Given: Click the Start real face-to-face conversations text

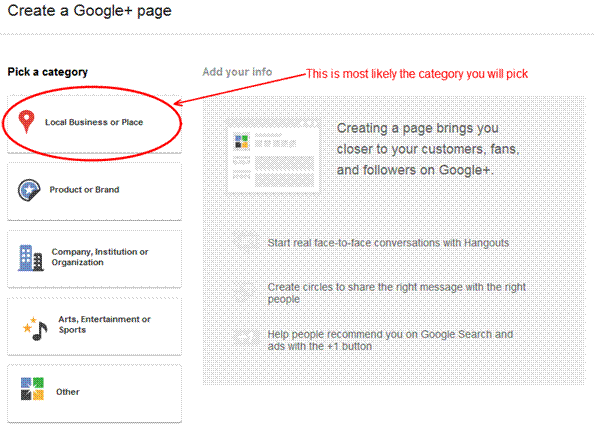Looking at the screenshot, I should [x=388, y=242].
